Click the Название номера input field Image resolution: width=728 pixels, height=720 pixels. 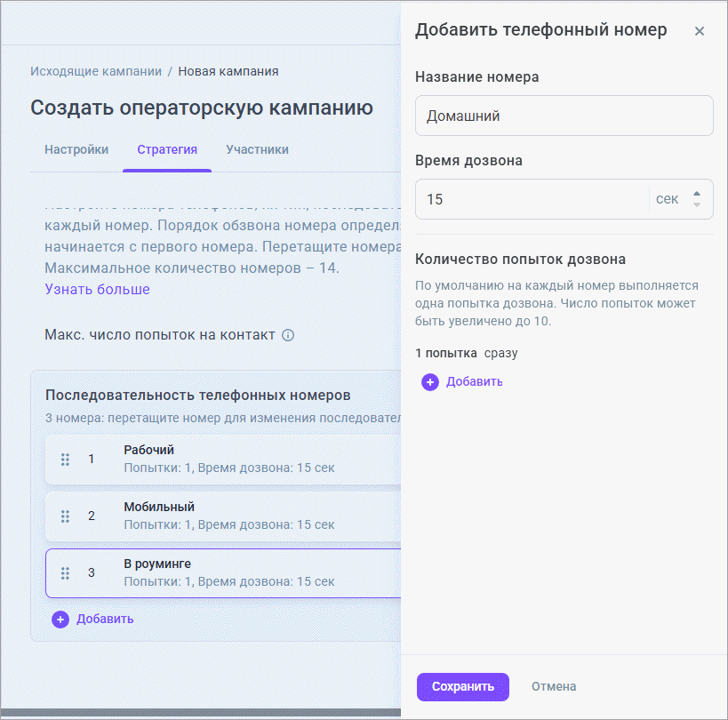(564, 116)
